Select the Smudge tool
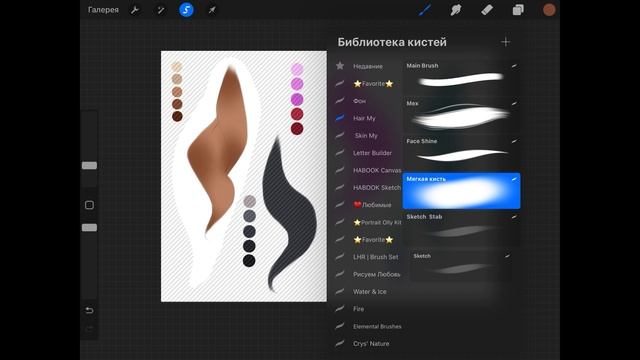This screenshot has width=640, height=360. [x=456, y=10]
